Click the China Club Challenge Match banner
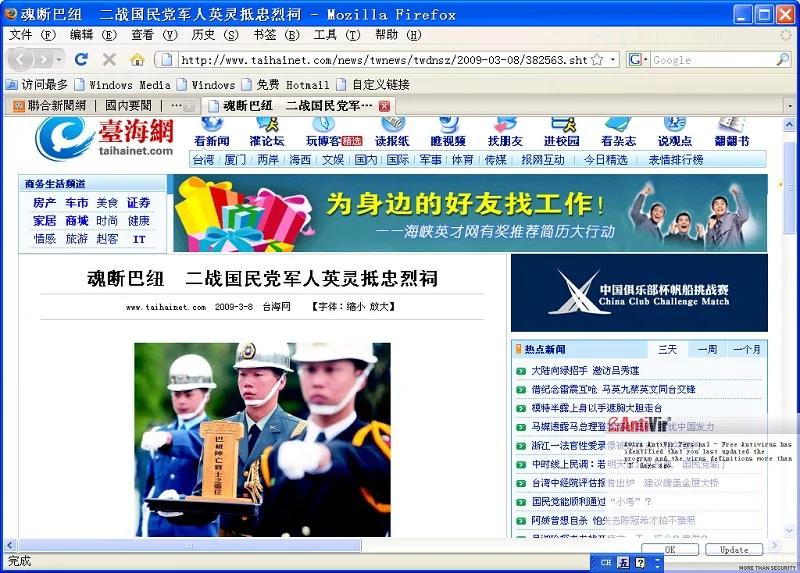The image size is (800, 573). 639,293
